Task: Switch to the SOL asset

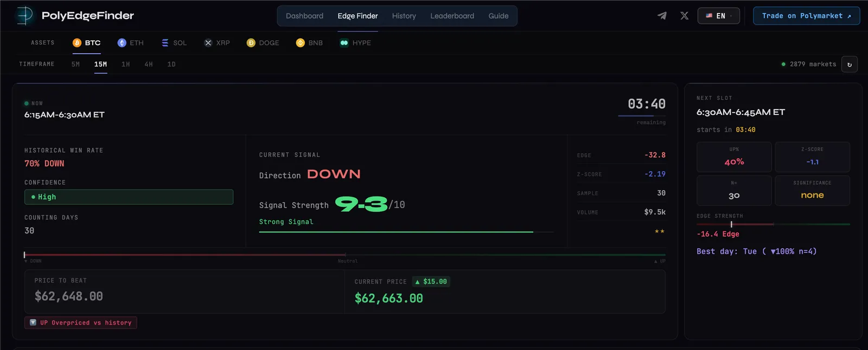Action: pyautogui.click(x=174, y=43)
